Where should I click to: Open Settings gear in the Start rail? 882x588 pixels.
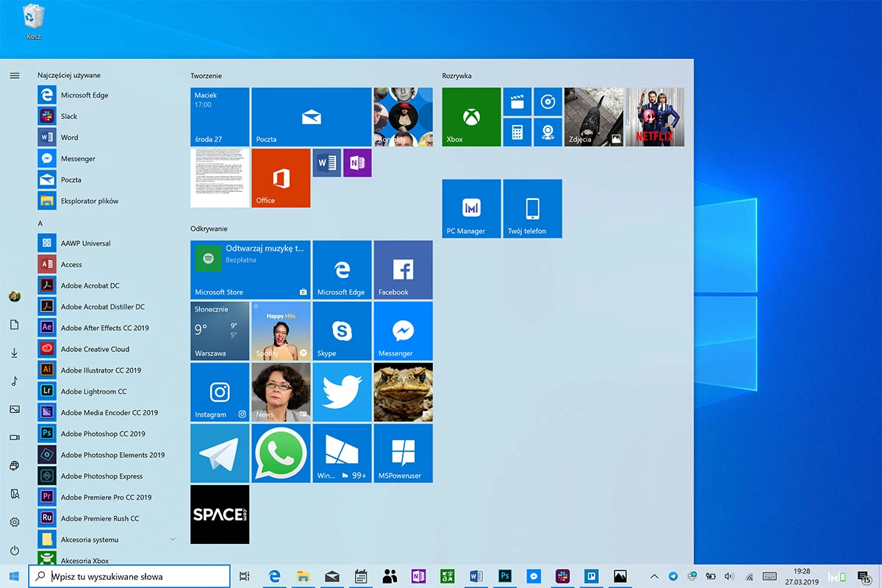coord(14,522)
